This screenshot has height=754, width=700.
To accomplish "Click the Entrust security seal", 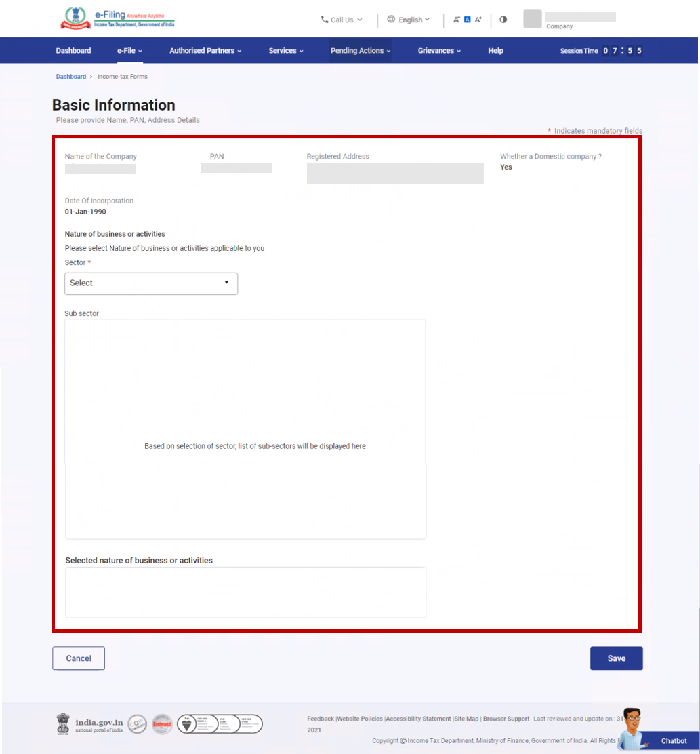I will 162,724.
